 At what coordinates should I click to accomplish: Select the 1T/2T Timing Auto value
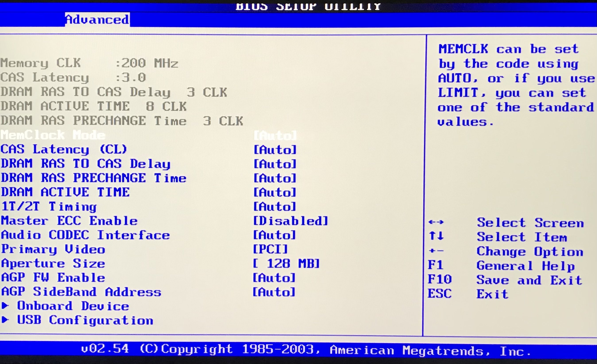point(274,207)
